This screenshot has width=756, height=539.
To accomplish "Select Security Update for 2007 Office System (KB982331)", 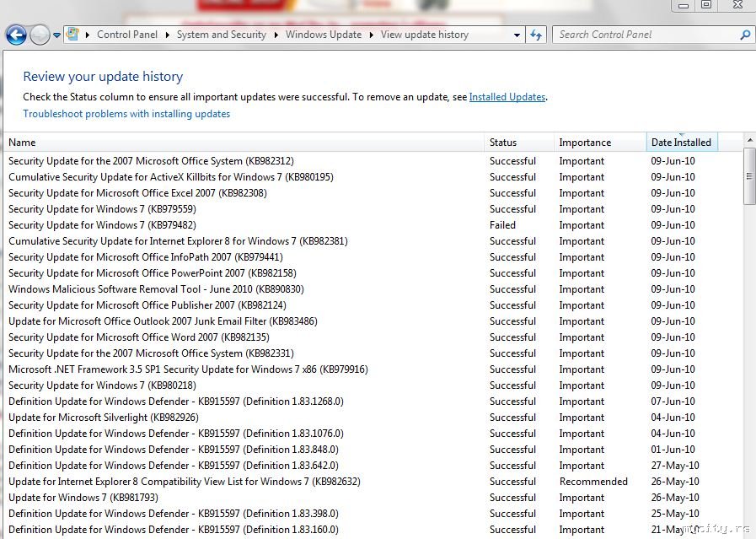I will coord(373,353).
